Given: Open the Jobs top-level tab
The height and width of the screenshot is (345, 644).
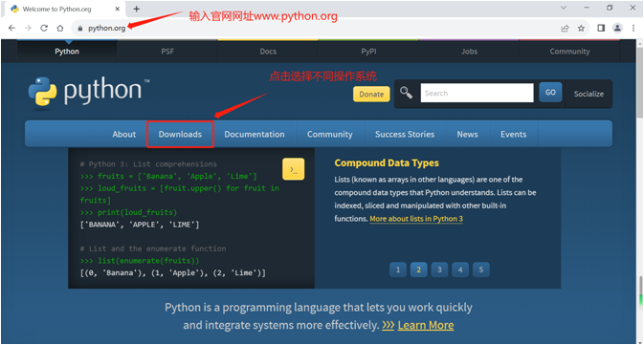Looking at the screenshot, I should point(469,52).
